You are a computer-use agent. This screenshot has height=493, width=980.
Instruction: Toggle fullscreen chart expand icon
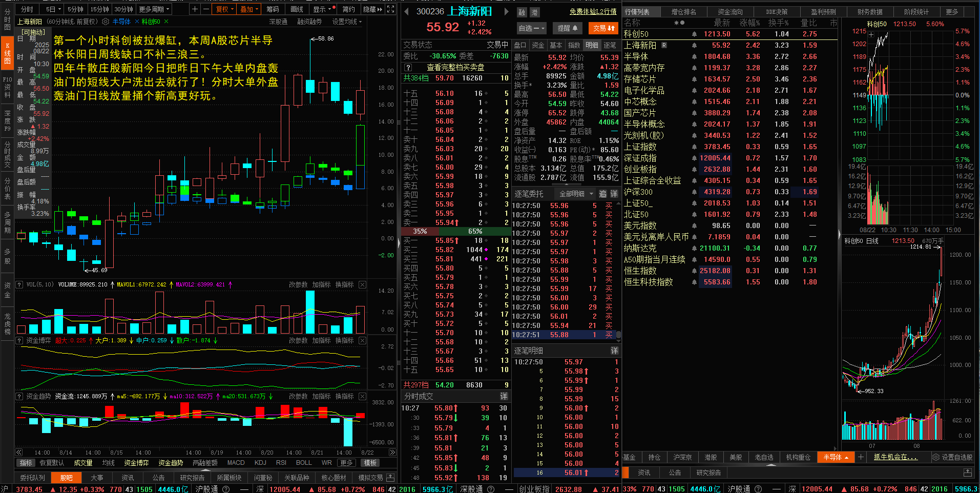(390, 9)
